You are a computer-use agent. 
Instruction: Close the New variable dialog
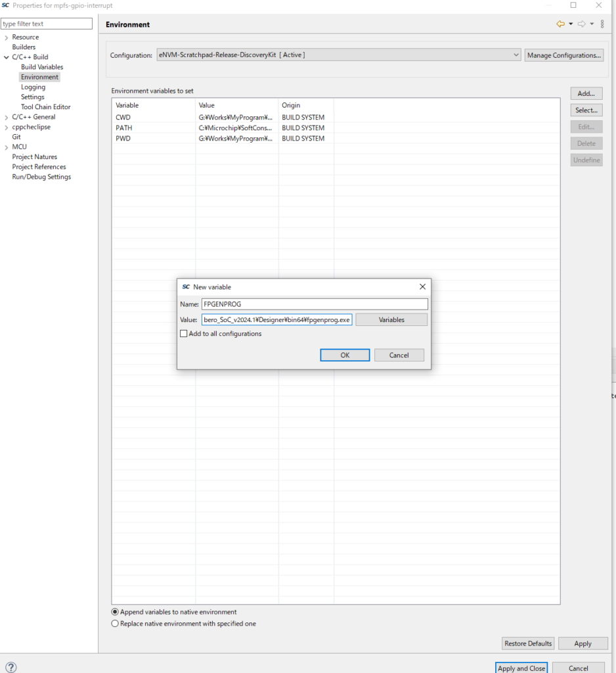tap(422, 287)
